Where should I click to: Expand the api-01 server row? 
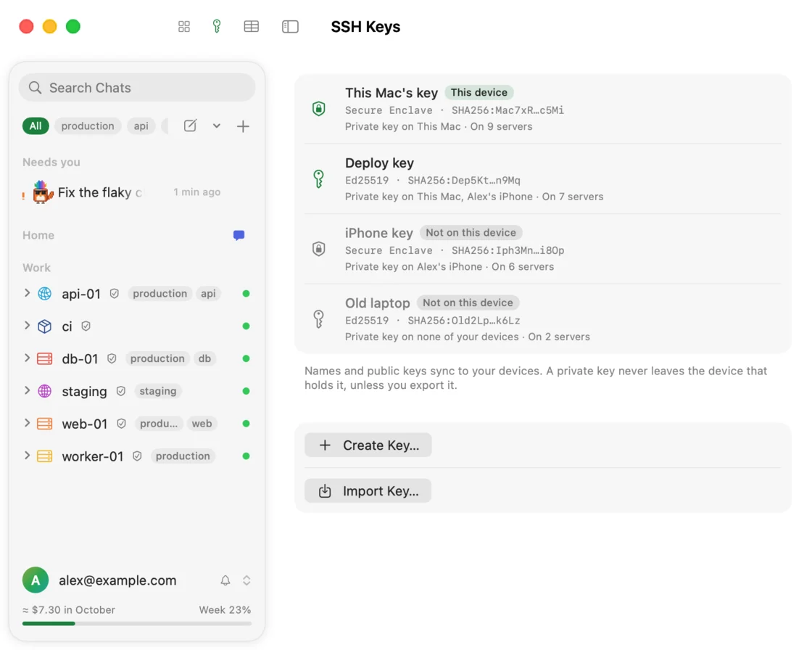pyautogui.click(x=27, y=293)
